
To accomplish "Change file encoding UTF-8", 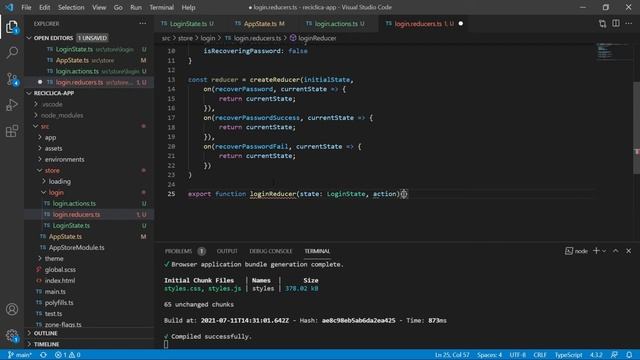I will click(518, 355).
